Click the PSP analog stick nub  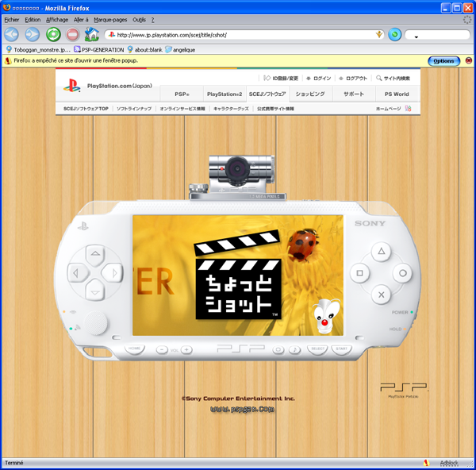point(96,322)
